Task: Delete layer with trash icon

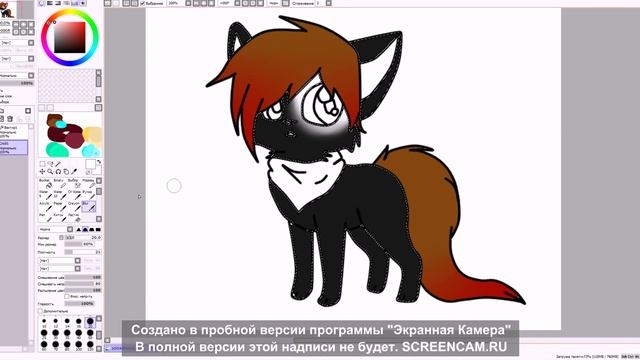Action: (x=10, y=119)
